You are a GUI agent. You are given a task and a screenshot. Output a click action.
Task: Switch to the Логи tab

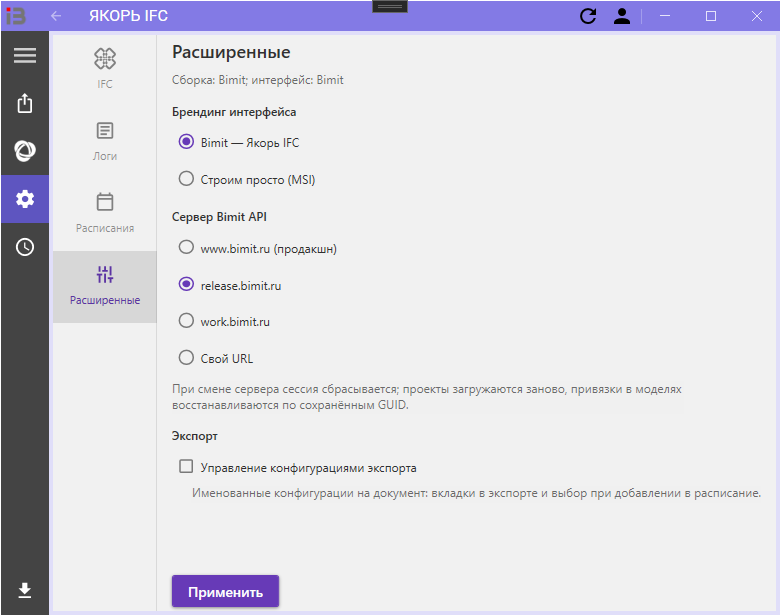105,141
